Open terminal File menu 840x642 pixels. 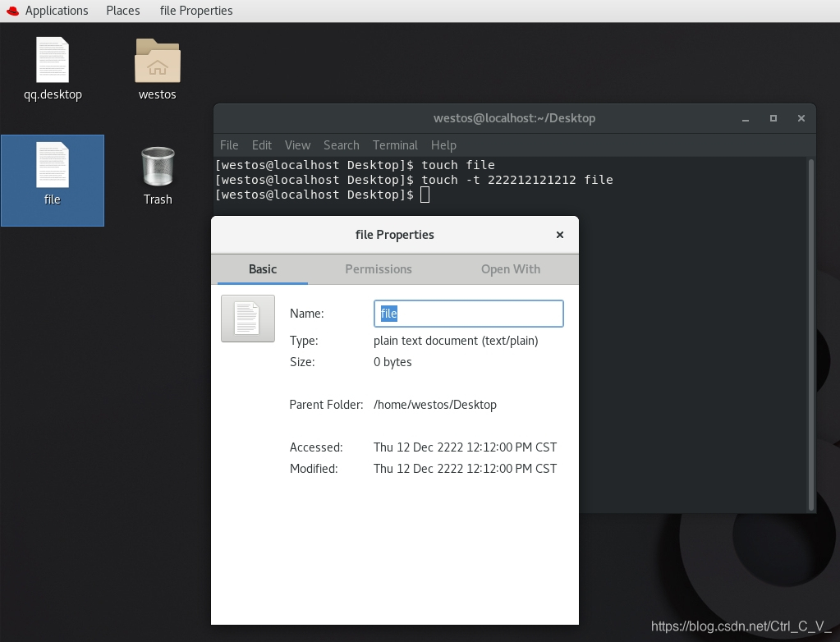pos(229,145)
